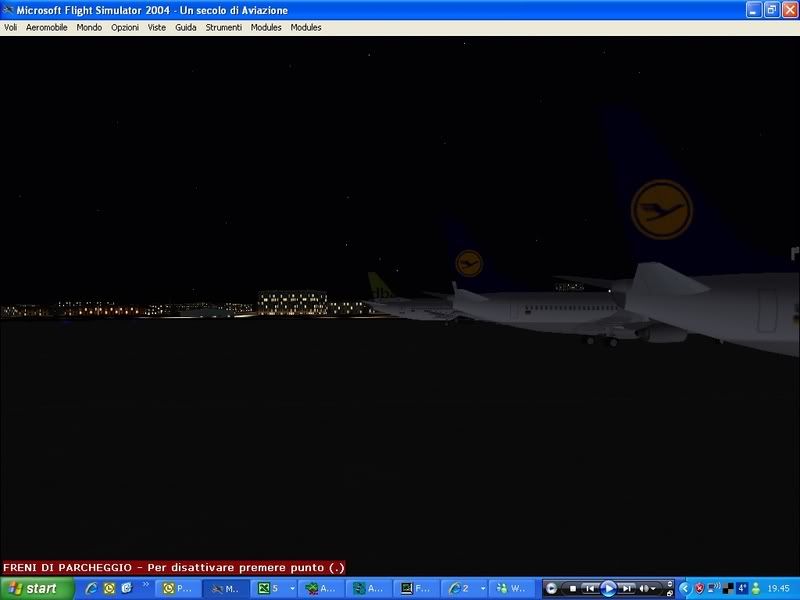Viewport: 800px width, 600px height.
Task: Expand the Excel taskbar group showing 5
Action: tap(275, 589)
